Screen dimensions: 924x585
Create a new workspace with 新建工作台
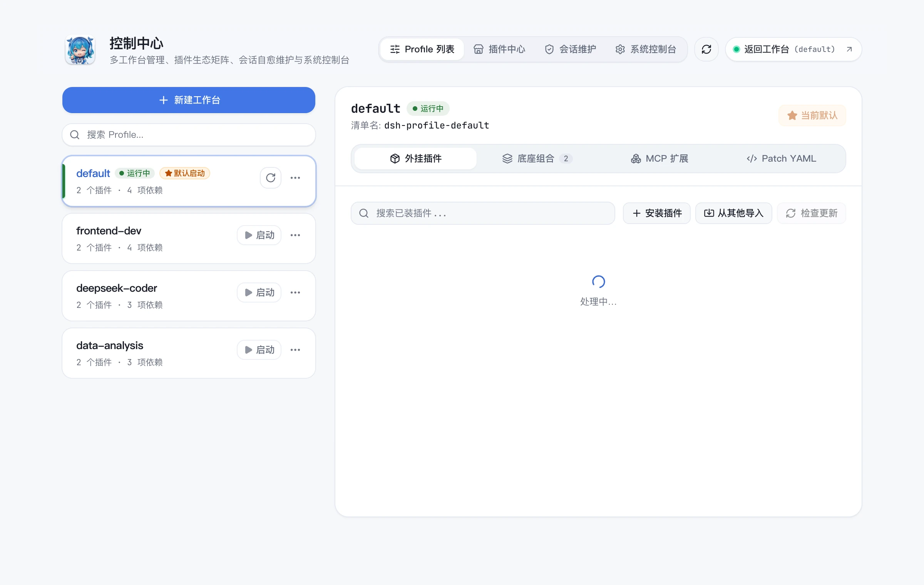coord(189,100)
